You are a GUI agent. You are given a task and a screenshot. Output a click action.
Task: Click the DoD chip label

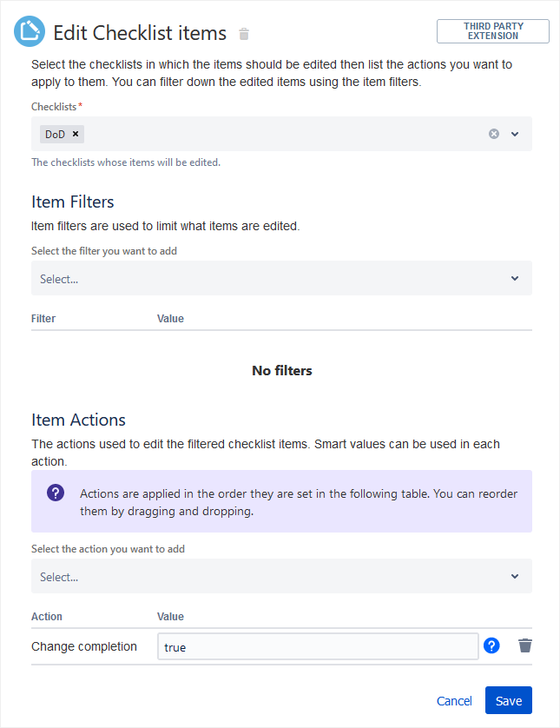(x=55, y=135)
